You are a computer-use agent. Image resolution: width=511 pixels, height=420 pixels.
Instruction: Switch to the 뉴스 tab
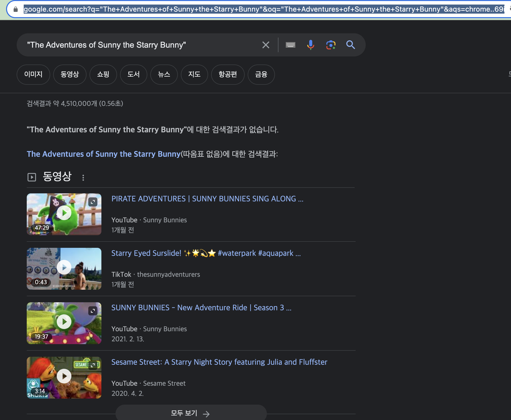coord(164,74)
